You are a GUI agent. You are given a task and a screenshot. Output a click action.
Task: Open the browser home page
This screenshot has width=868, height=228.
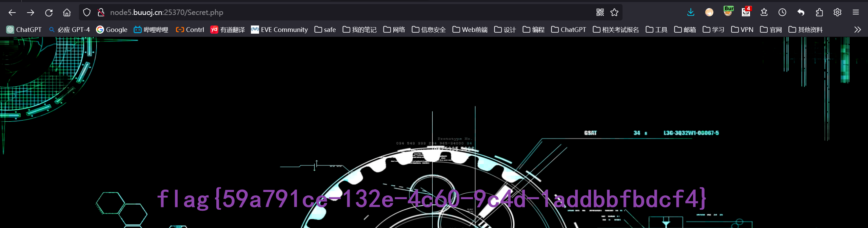67,13
